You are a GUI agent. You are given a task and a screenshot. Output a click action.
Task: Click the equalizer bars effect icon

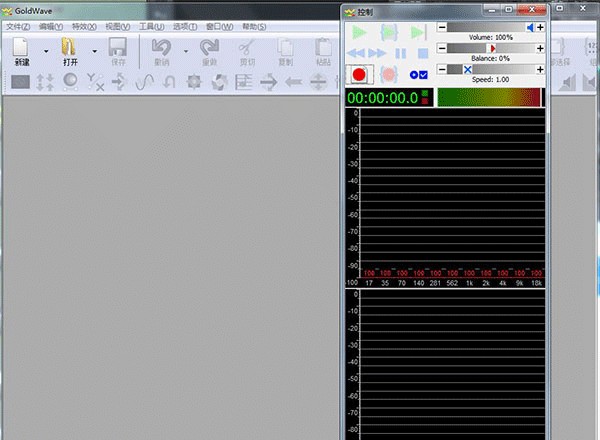click(x=244, y=82)
